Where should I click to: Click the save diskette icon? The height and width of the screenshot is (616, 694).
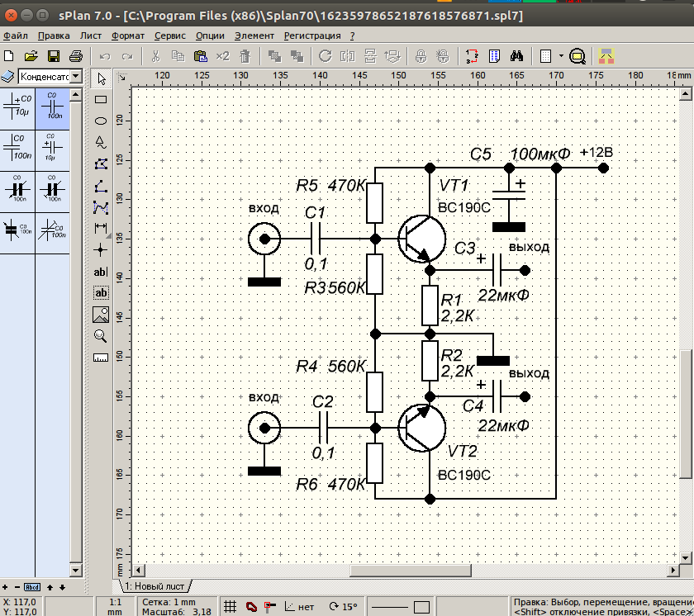click(x=54, y=56)
